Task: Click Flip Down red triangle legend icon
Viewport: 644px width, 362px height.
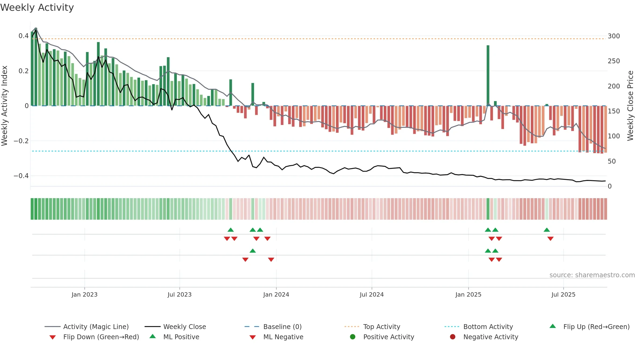Action: [53, 337]
